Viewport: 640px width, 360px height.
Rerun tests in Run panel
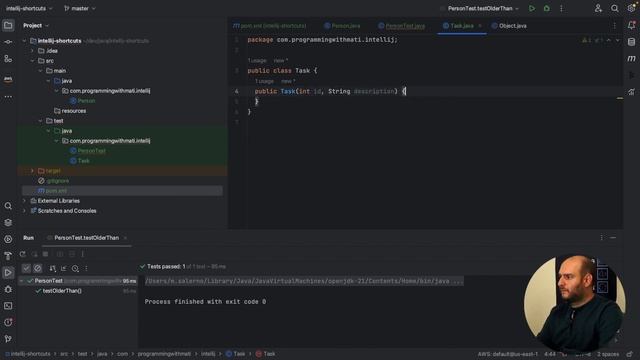coord(22,254)
